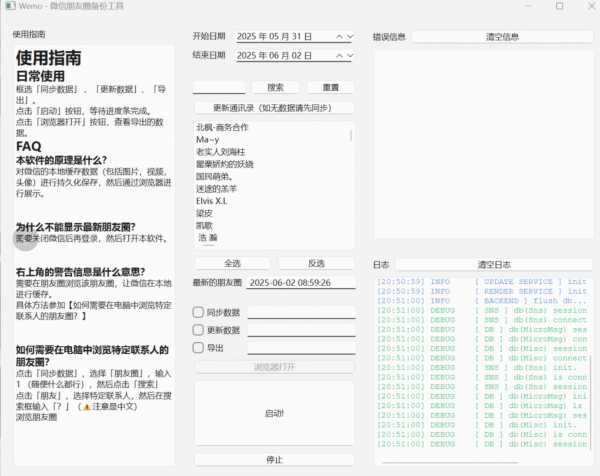The height and width of the screenshot is (476, 600).
Task: Click the 最新的朋友圈 timestamp field
Action: tap(301, 283)
